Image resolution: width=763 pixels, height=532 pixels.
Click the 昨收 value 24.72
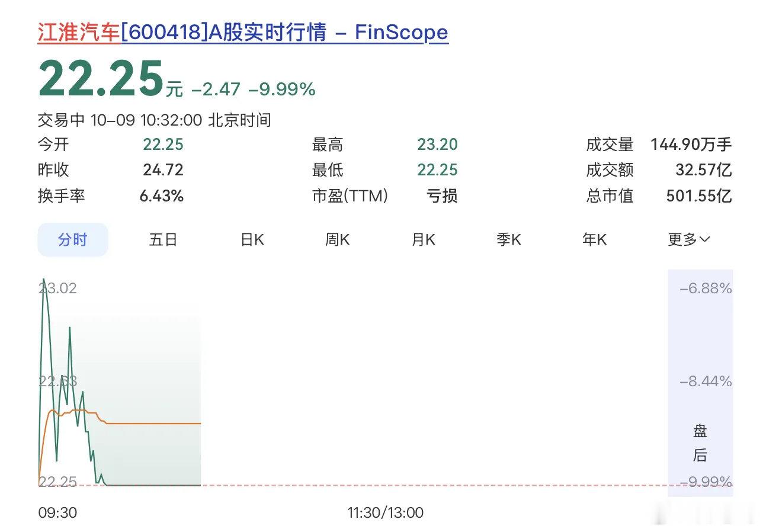(163, 171)
